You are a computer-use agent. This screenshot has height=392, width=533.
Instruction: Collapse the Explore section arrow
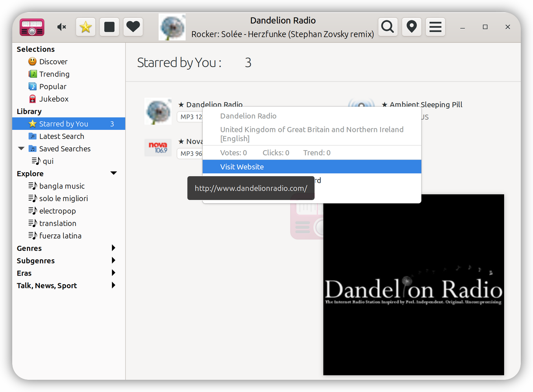[x=114, y=173]
